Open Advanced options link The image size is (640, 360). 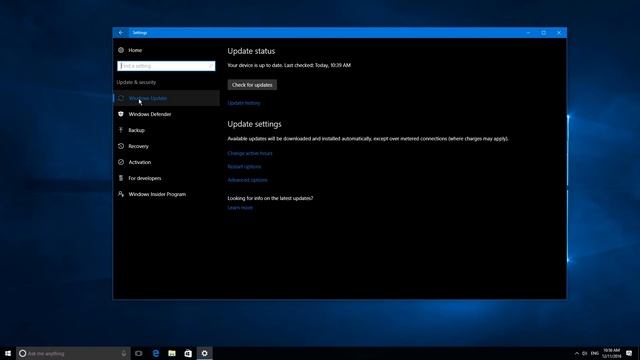click(247, 180)
